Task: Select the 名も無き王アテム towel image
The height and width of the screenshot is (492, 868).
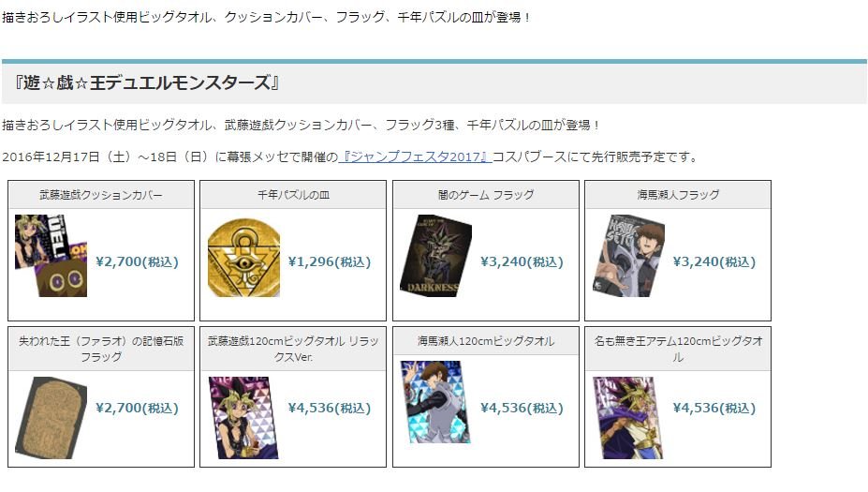Action: pyautogui.click(x=628, y=418)
